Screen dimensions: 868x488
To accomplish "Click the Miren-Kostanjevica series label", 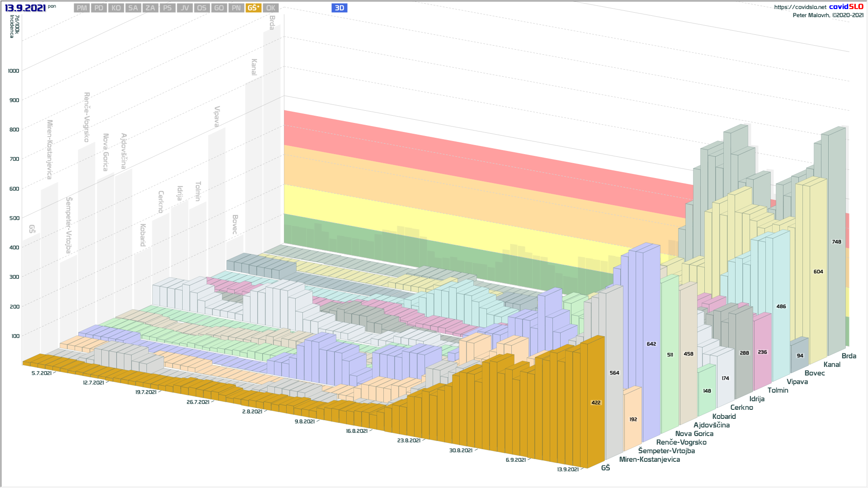I will pos(649,460).
